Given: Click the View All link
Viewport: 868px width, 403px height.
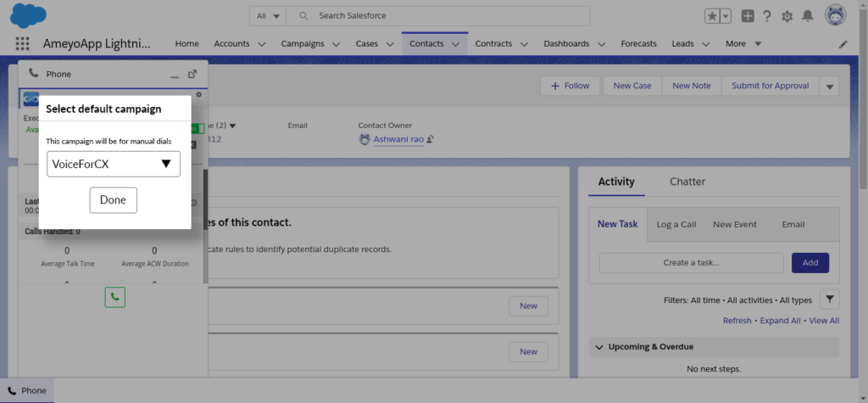Looking at the screenshot, I should 824,321.
